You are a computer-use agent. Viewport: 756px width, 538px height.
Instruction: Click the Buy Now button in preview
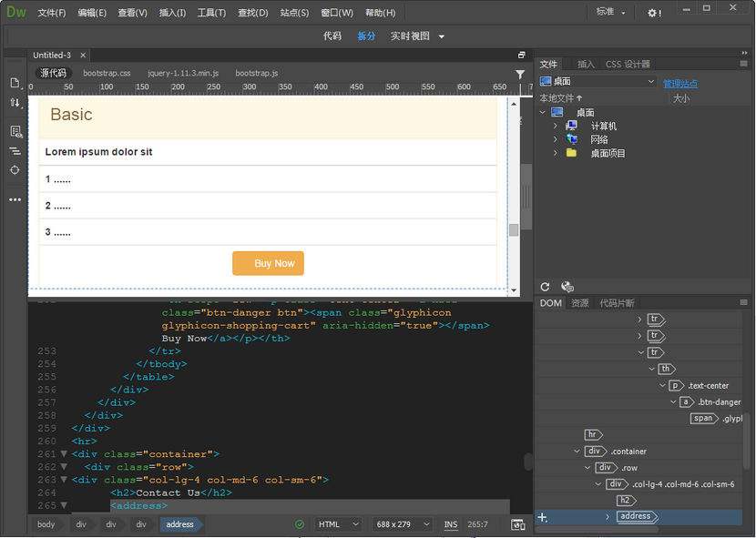(x=268, y=263)
